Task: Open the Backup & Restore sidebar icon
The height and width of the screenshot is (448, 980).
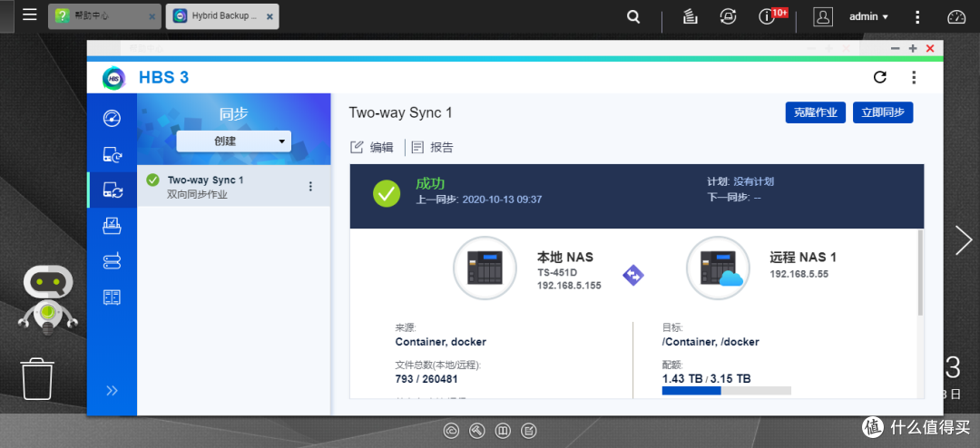Action: pyautogui.click(x=112, y=154)
